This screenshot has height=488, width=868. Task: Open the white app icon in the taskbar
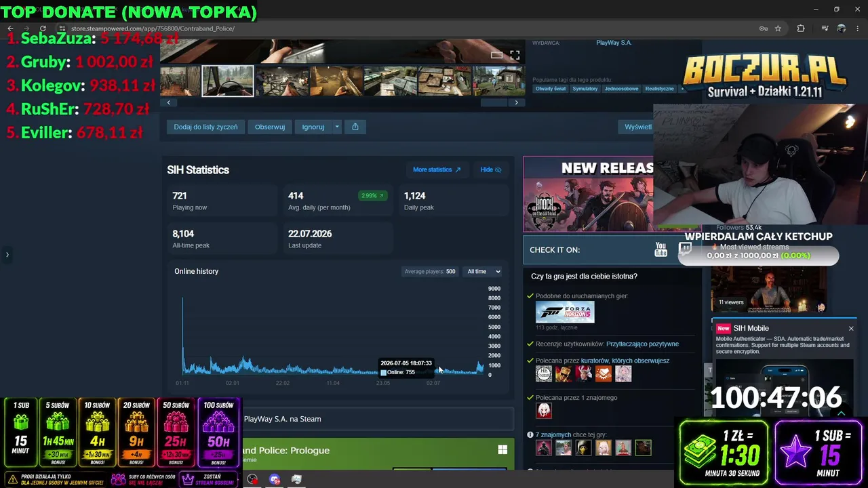coord(296,479)
